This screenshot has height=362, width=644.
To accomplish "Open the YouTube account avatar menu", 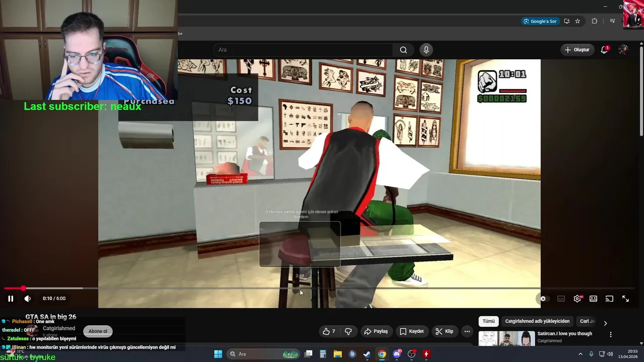I will coord(623,50).
